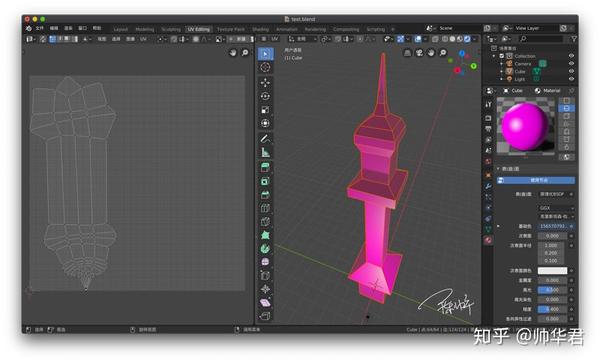Open the properties editor type dropdown

point(491,91)
